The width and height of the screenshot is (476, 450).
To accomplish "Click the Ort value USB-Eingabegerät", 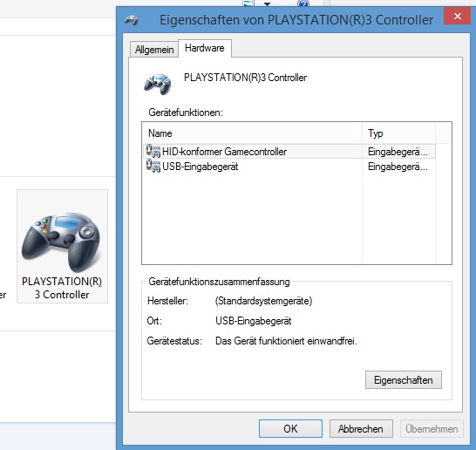I will point(253,321).
